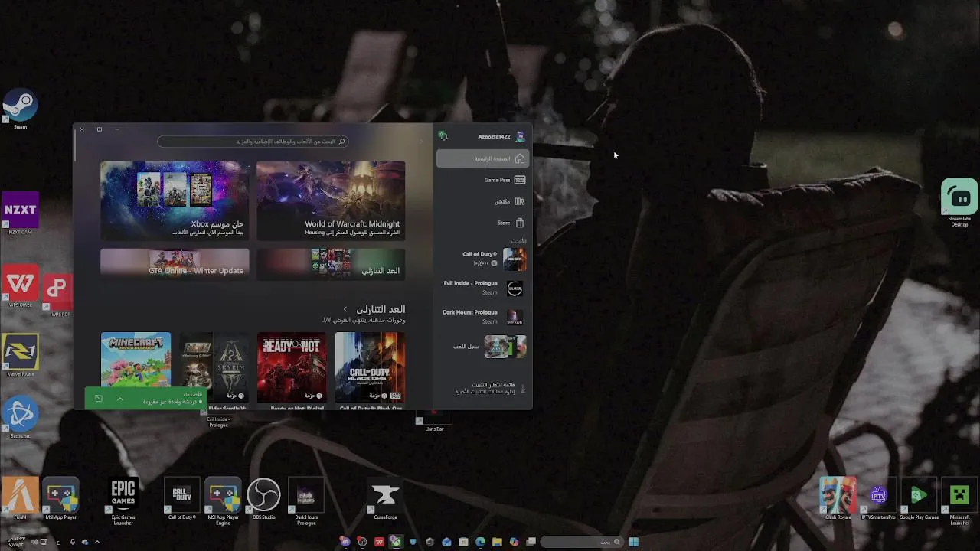Open Epic Games Launcher shortcut
This screenshot has height=551, width=980.
(x=123, y=501)
